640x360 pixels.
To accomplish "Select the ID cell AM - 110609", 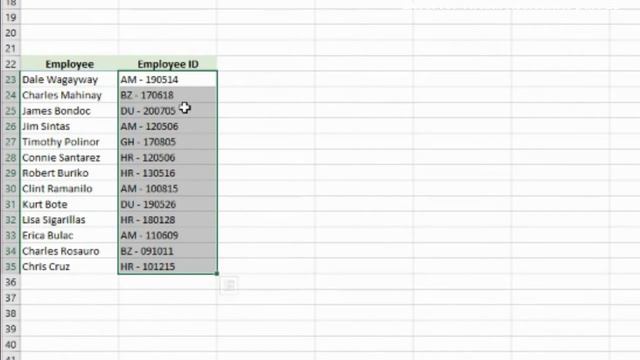I will click(168, 235).
